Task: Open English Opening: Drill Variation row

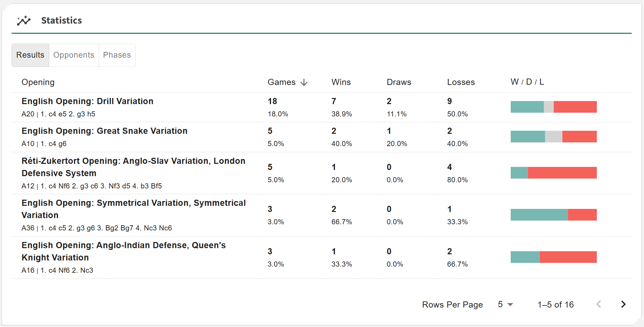Action: pyautogui.click(x=87, y=101)
